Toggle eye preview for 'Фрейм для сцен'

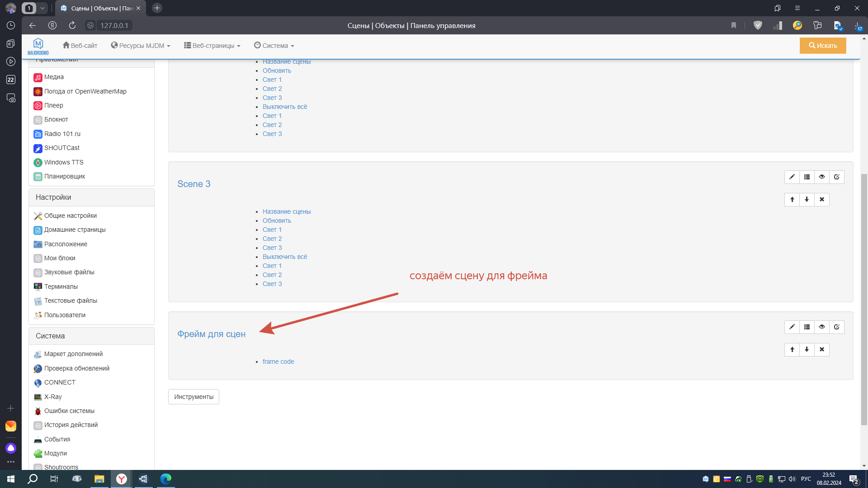click(x=821, y=327)
